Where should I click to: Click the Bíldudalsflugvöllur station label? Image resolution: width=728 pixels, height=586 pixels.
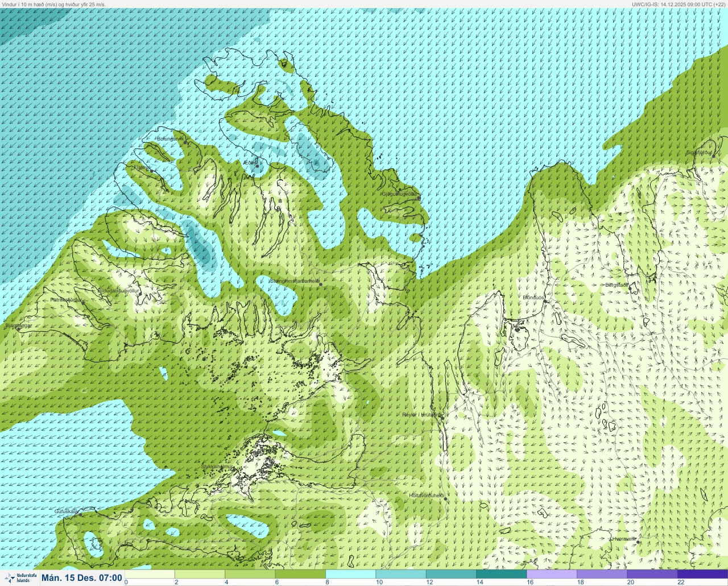coord(119,290)
